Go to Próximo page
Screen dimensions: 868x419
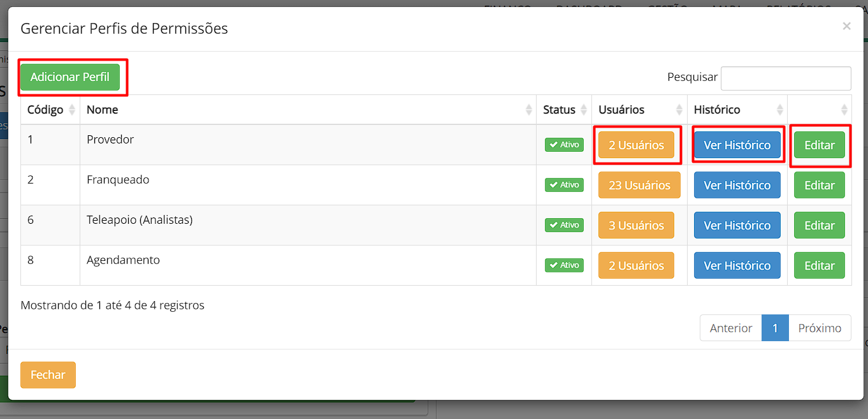click(819, 328)
